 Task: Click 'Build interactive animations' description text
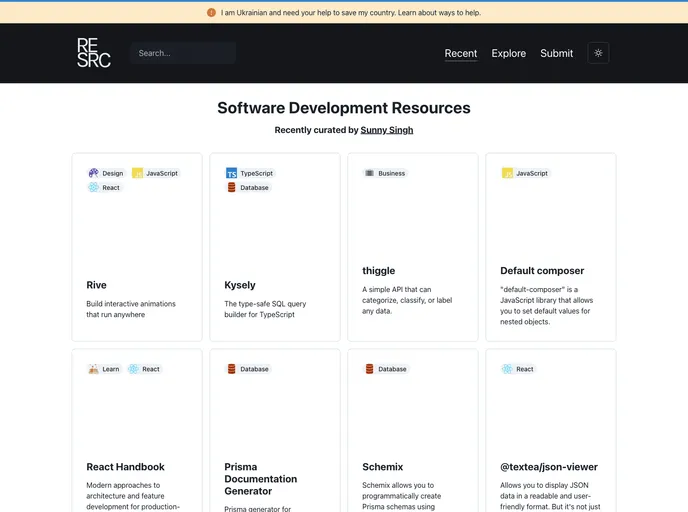pyautogui.click(x=131, y=309)
